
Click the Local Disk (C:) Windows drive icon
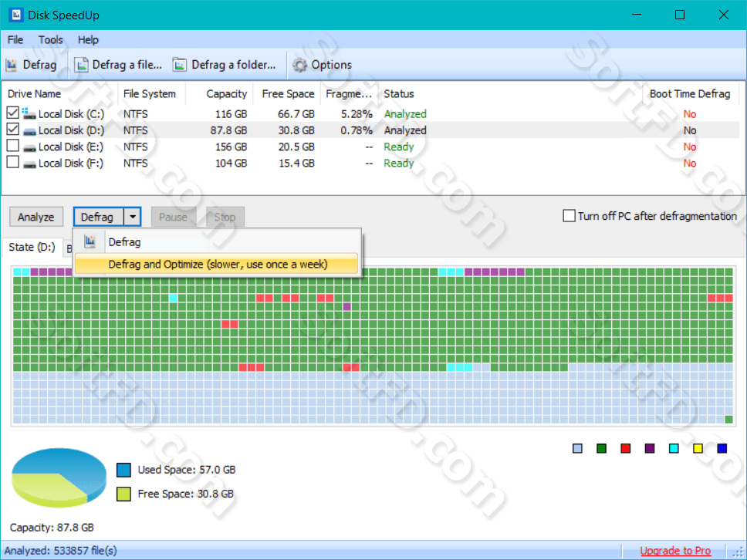click(29, 113)
